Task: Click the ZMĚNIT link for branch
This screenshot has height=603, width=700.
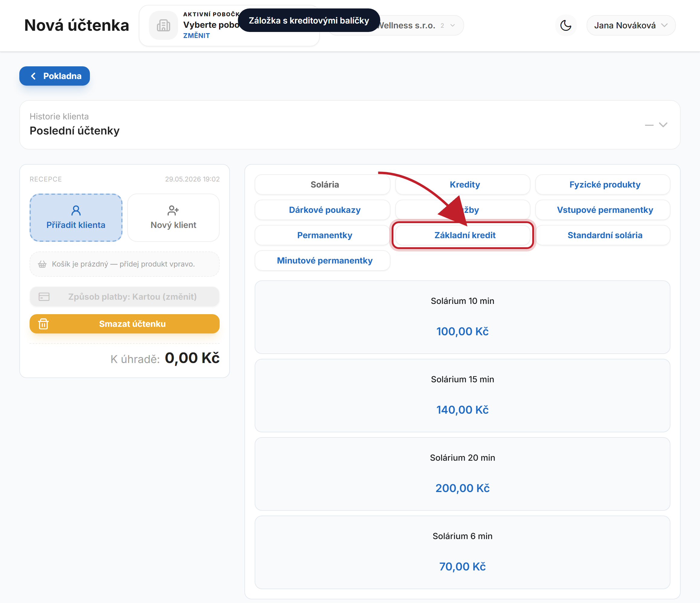Action: point(196,36)
